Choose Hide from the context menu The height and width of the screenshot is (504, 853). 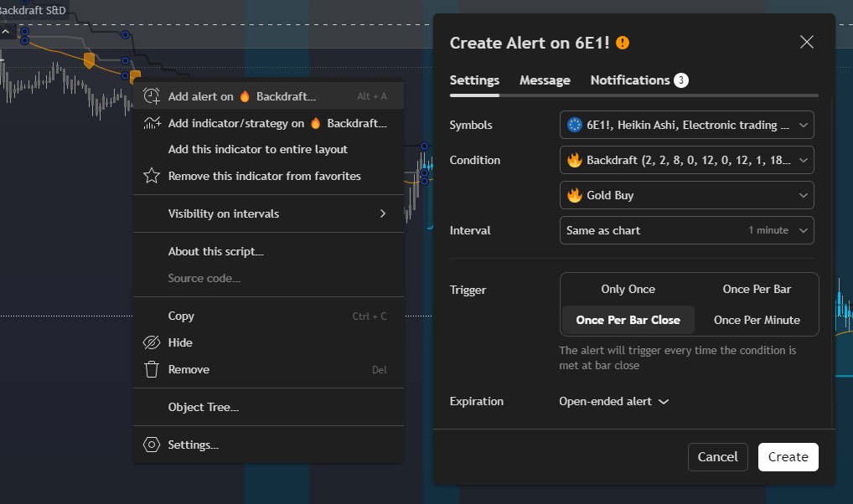[268, 342]
